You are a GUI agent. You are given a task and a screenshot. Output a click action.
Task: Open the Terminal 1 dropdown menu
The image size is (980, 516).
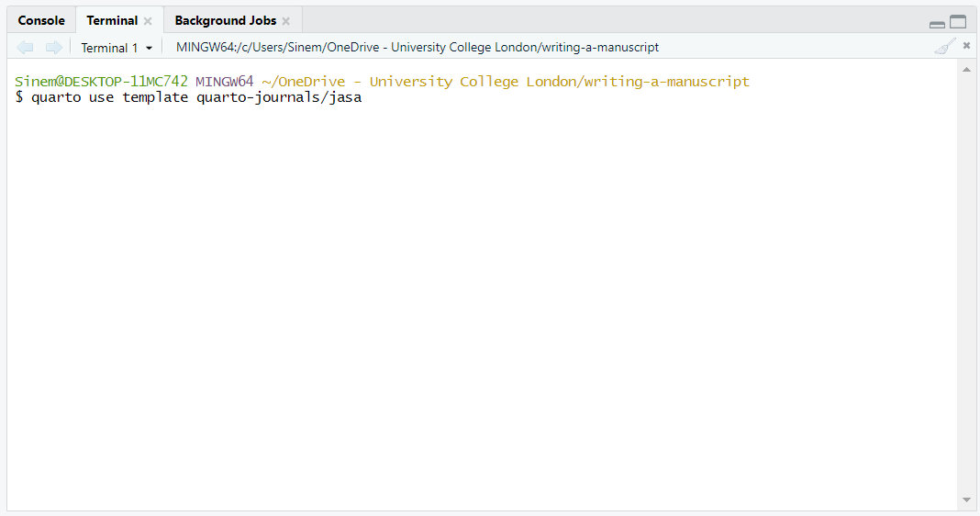pos(117,48)
